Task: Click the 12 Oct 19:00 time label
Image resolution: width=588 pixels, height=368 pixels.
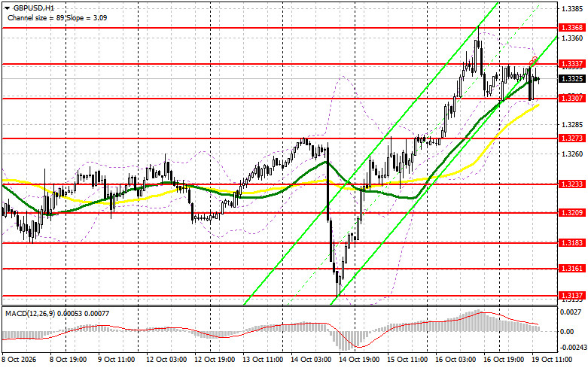Action: (215, 360)
